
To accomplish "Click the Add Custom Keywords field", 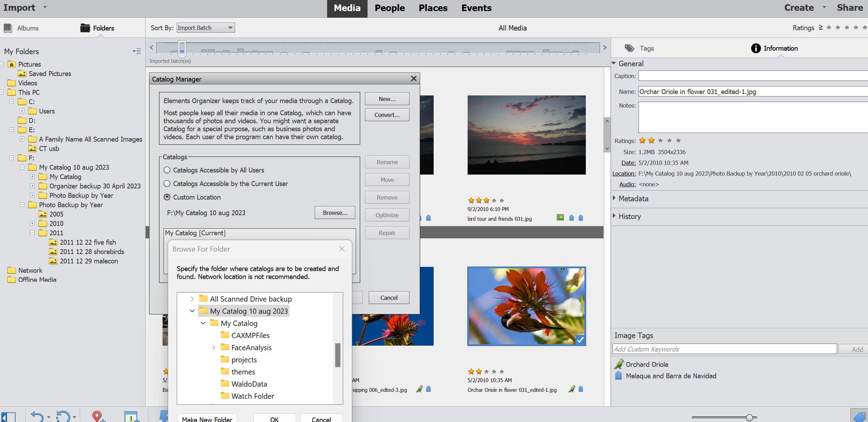I will point(724,349).
